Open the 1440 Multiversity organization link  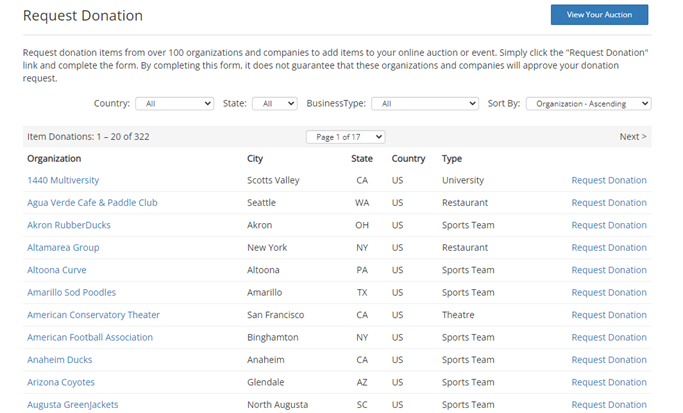[x=63, y=180]
